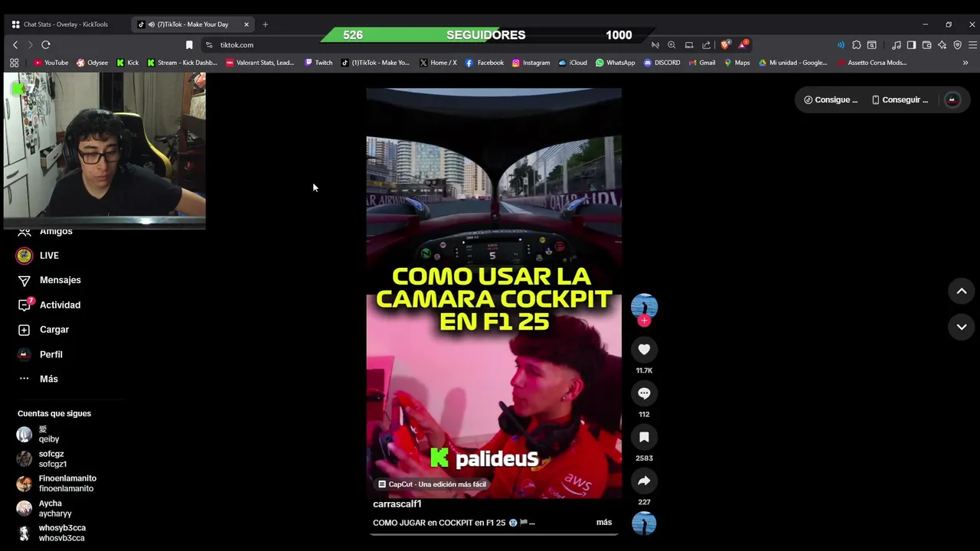Open WhatsApp bookmark
The image size is (980, 551).
coord(616,63)
